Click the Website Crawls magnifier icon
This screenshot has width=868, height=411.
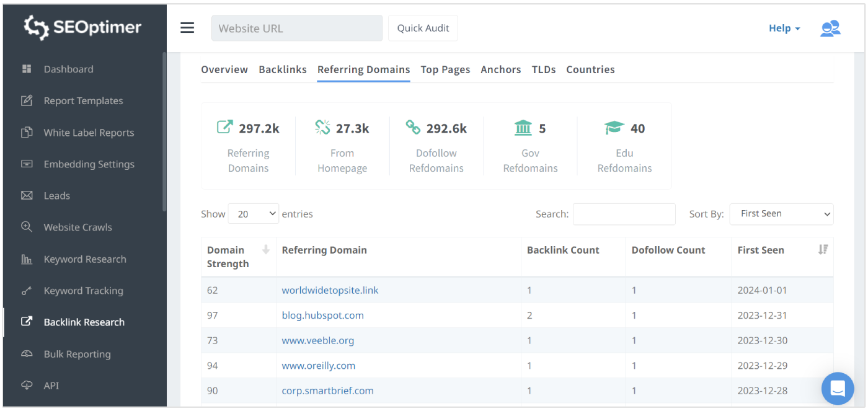tap(27, 228)
